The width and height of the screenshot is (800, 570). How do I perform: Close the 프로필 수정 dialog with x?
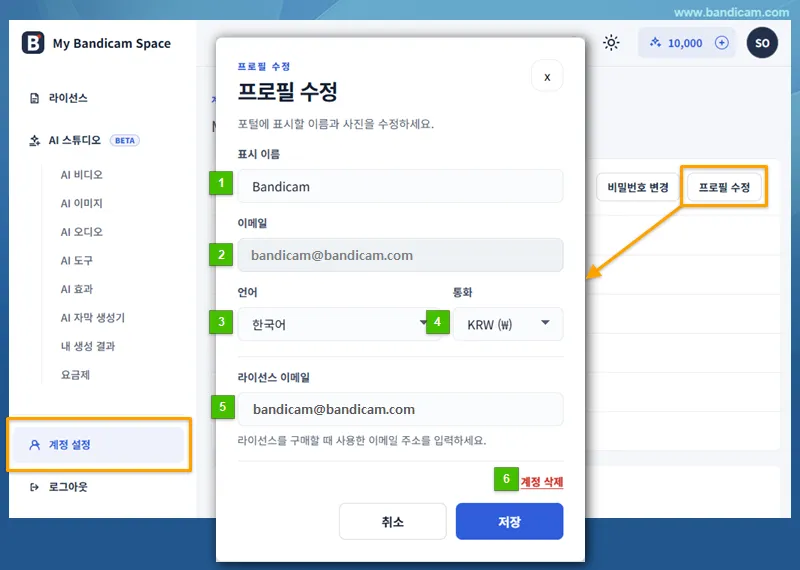[547, 77]
